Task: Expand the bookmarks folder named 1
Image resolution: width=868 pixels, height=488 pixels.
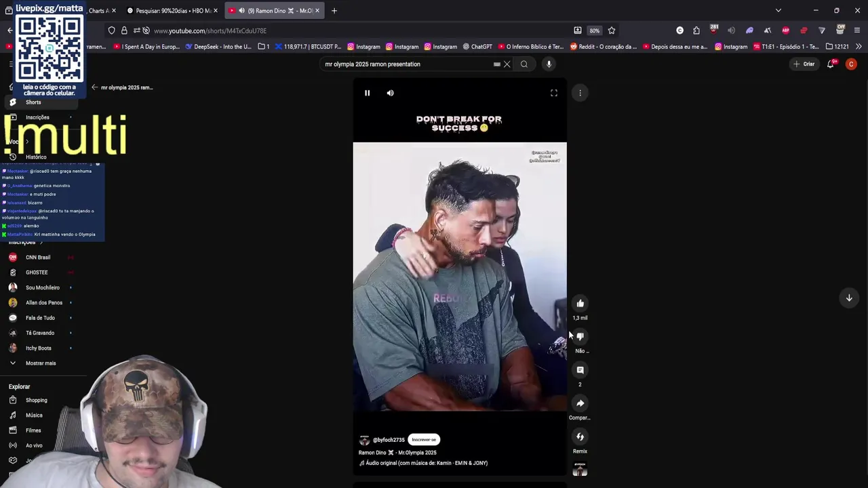Action: 264,47
